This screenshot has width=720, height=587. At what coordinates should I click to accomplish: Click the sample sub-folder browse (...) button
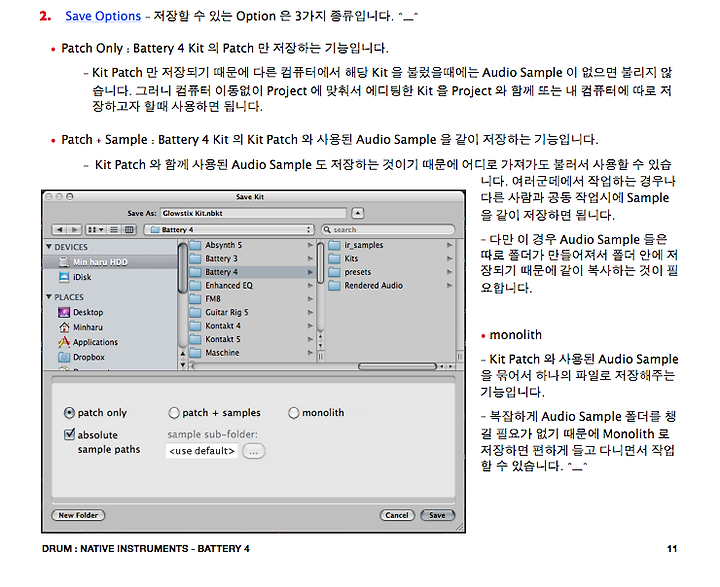tap(253, 451)
